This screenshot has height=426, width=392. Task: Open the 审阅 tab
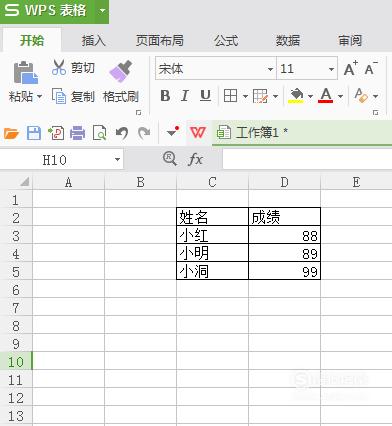(x=350, y=41)
